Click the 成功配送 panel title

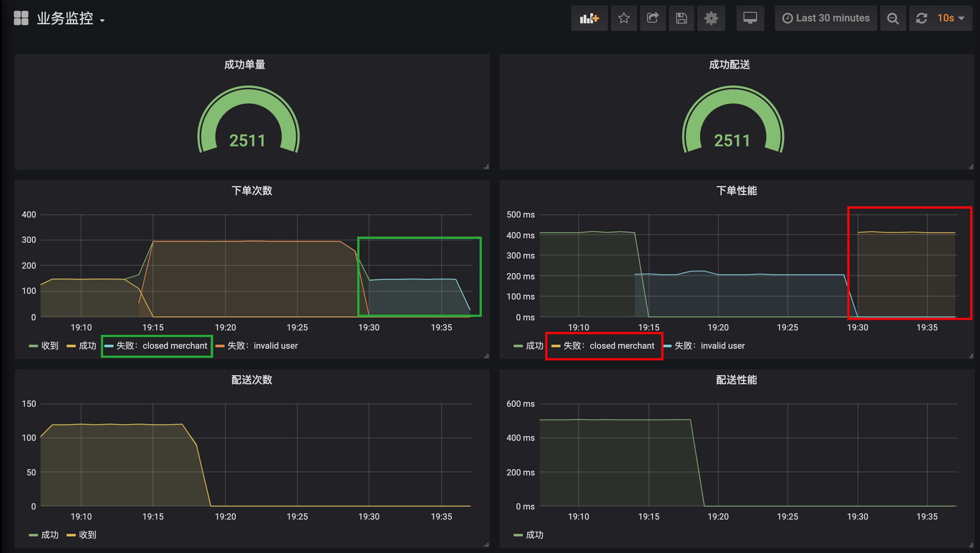[729, 65]
